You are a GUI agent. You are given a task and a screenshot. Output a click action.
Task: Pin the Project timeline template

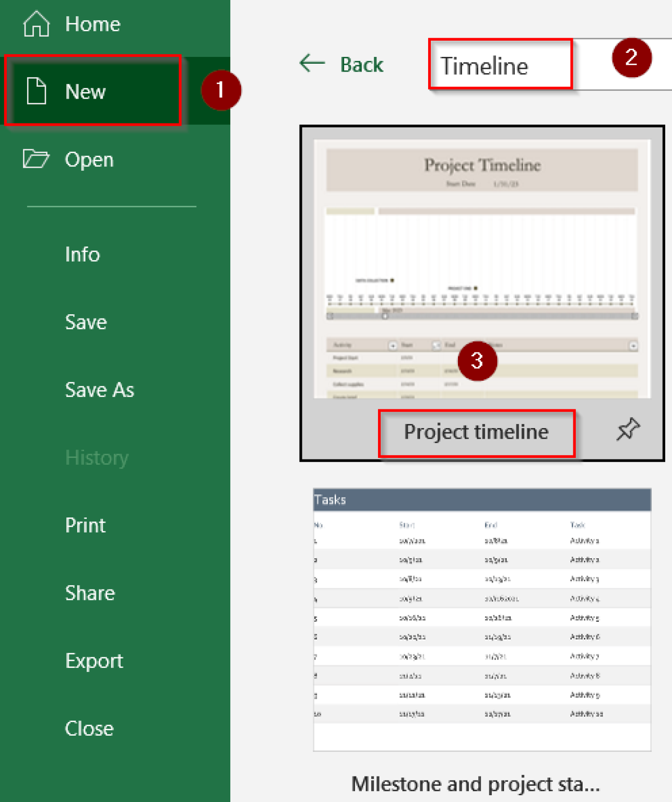pyautogui.click(x=628, y=429)
